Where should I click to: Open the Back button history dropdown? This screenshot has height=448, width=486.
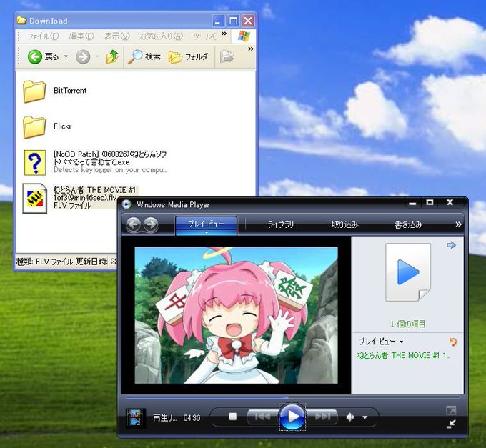(66, 56)
